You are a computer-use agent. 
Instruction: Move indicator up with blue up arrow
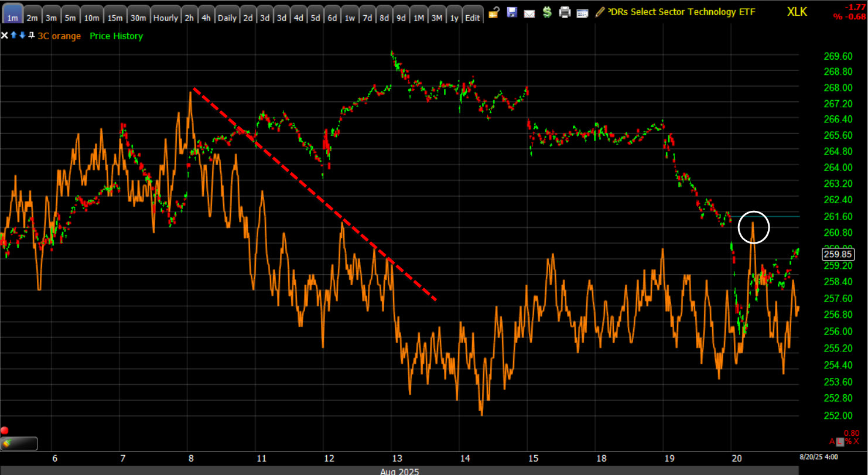click(13, 36)
